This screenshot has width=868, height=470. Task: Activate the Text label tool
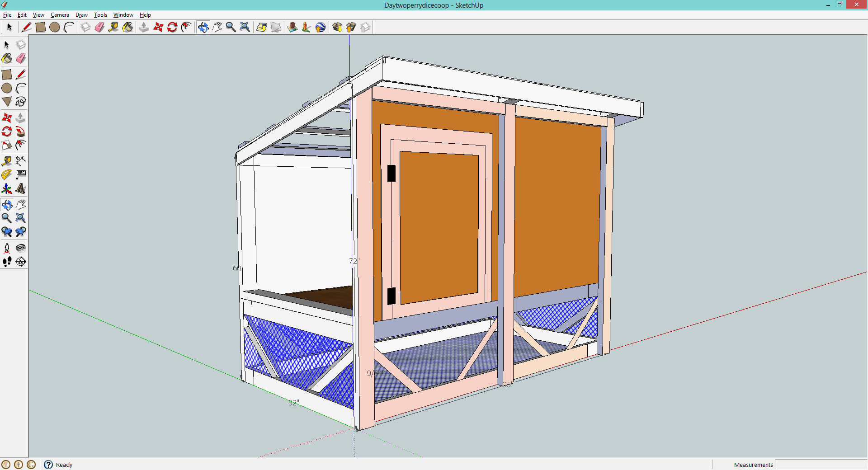(21, 174)
